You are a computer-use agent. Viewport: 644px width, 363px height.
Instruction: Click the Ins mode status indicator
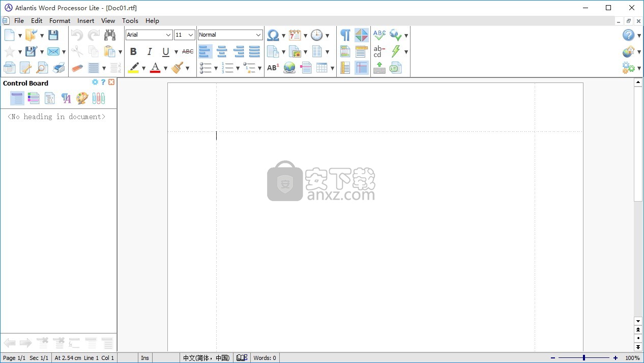145,358
